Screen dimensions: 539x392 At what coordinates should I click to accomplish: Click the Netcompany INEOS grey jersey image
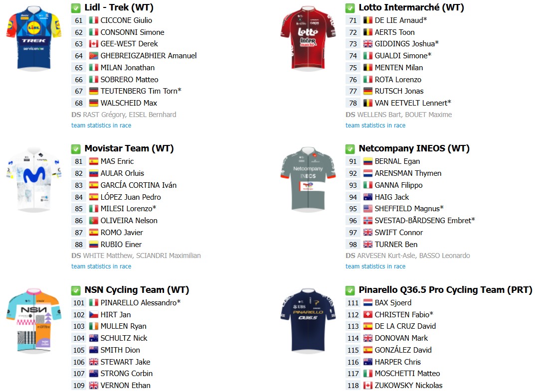click(x=308, y=179)
